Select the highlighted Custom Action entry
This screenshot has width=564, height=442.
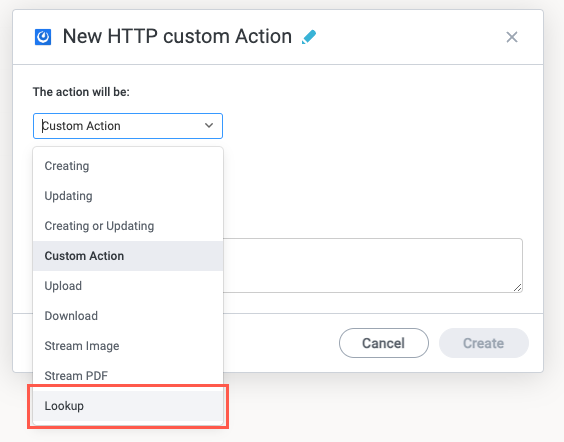128,256
